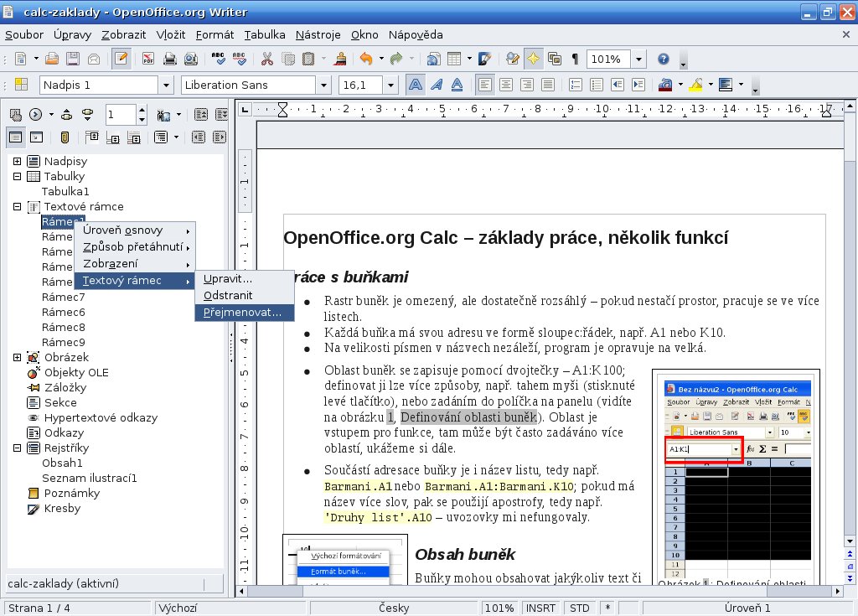
Task: Select Tabulka1 in the Navigator tree
Action: [65, 191]
